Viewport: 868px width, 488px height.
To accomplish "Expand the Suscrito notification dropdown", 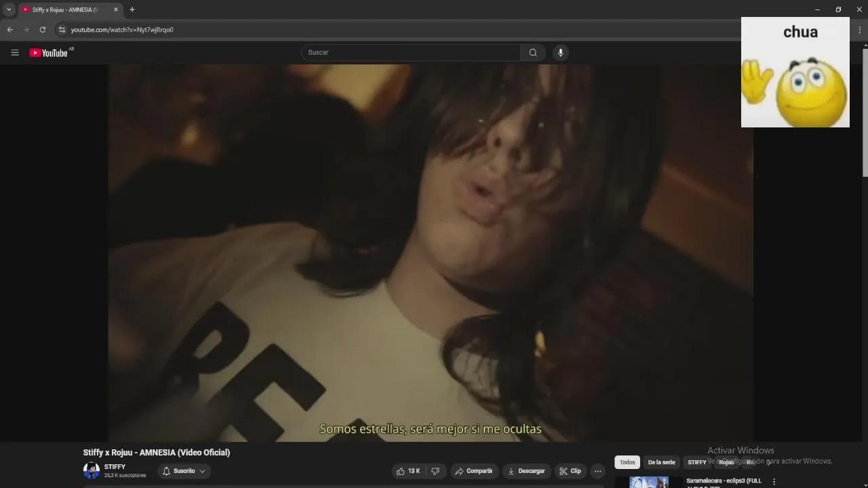I will (184, 471).
